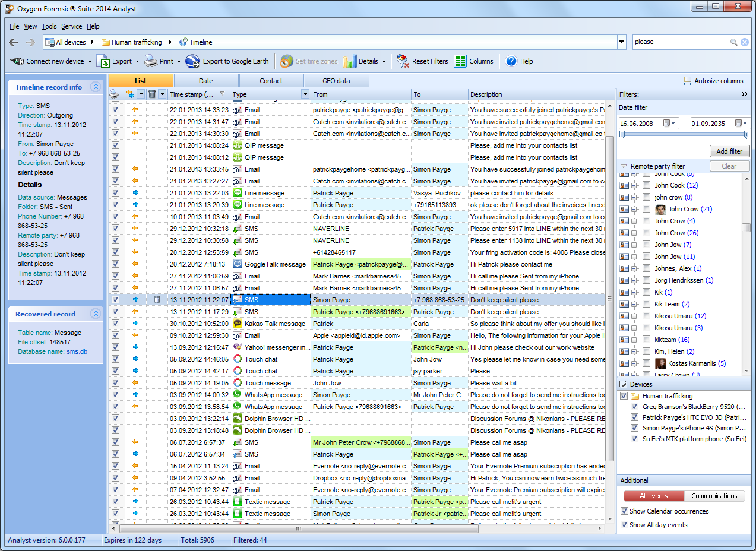The height and width of the screenshot is (551, 756).
Task: Click the Kakao Talk message type icon
Action: [238, 324]
